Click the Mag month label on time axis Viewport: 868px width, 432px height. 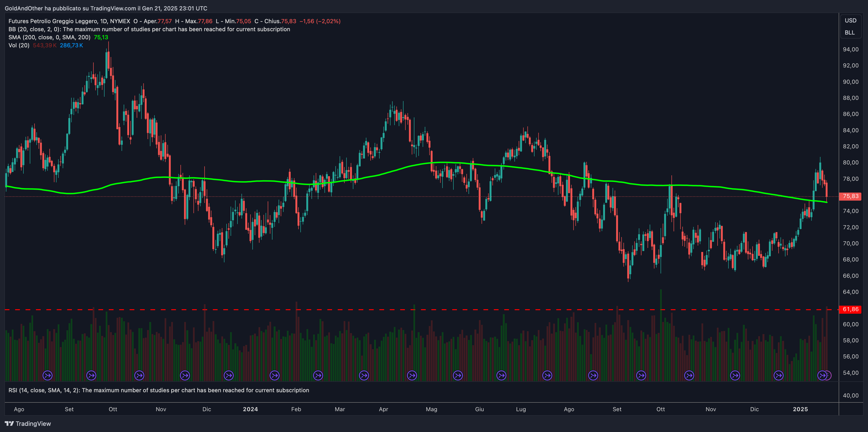(431, 409)
